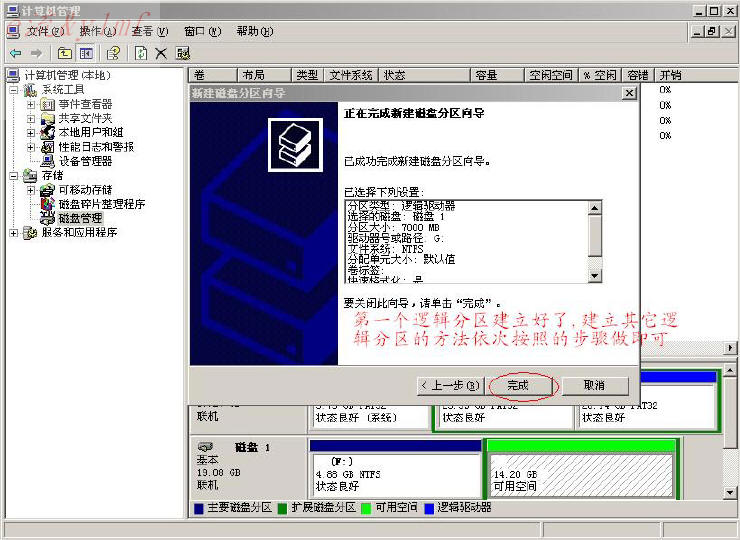Expand the 事件查看器 node
Screen dimensions: 740x540
(31, 104)
